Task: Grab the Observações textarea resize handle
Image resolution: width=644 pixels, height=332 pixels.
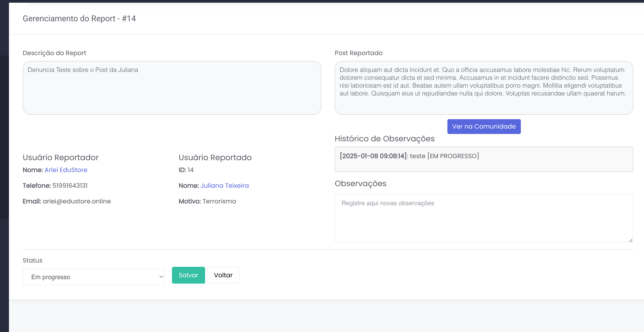Action: pyautogui.click(x=631, y=240)
